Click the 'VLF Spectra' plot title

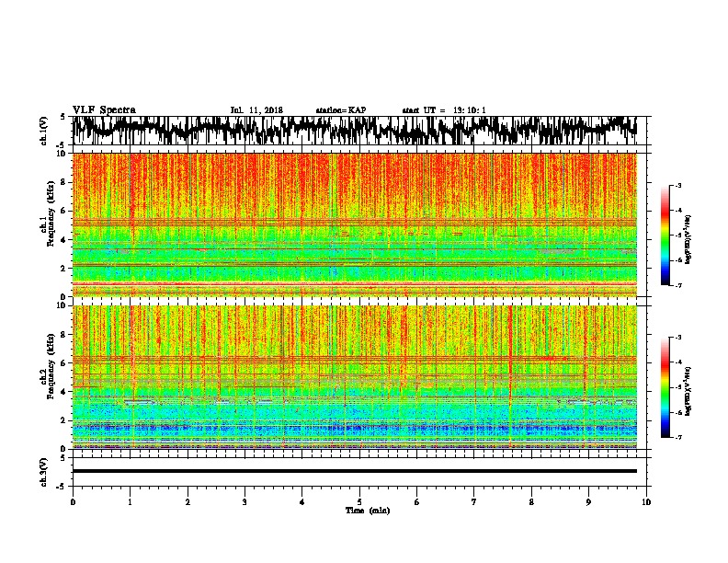(x=104, y=109)
